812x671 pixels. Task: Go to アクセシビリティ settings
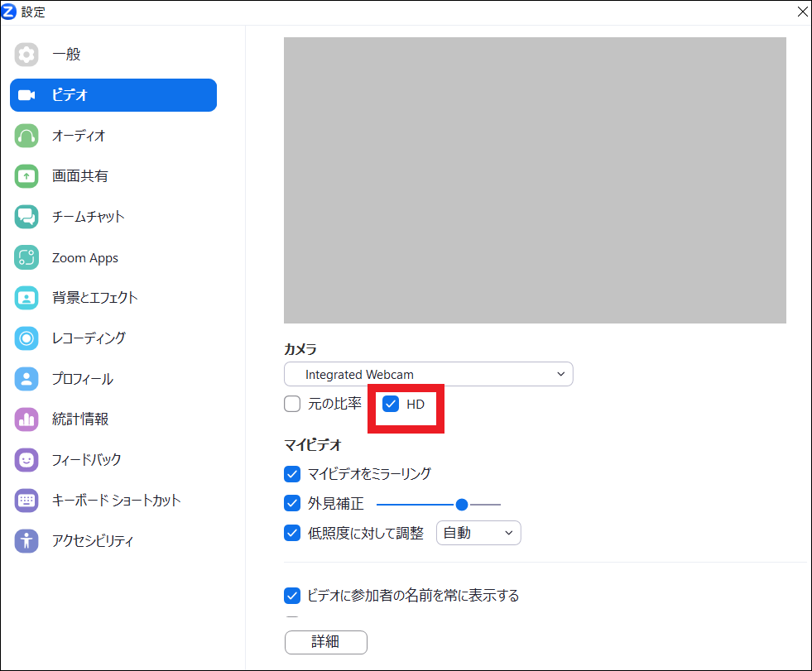tap(113, 541)
